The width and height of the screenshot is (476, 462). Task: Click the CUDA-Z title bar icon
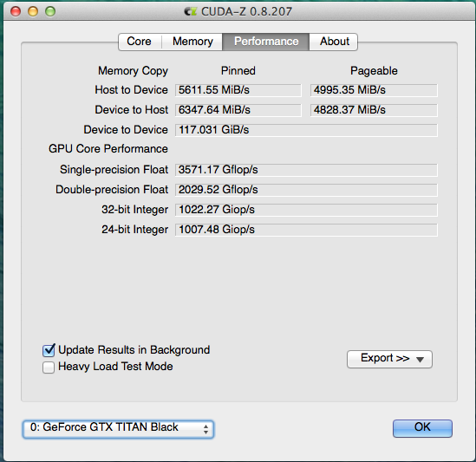tap(191, 11)
